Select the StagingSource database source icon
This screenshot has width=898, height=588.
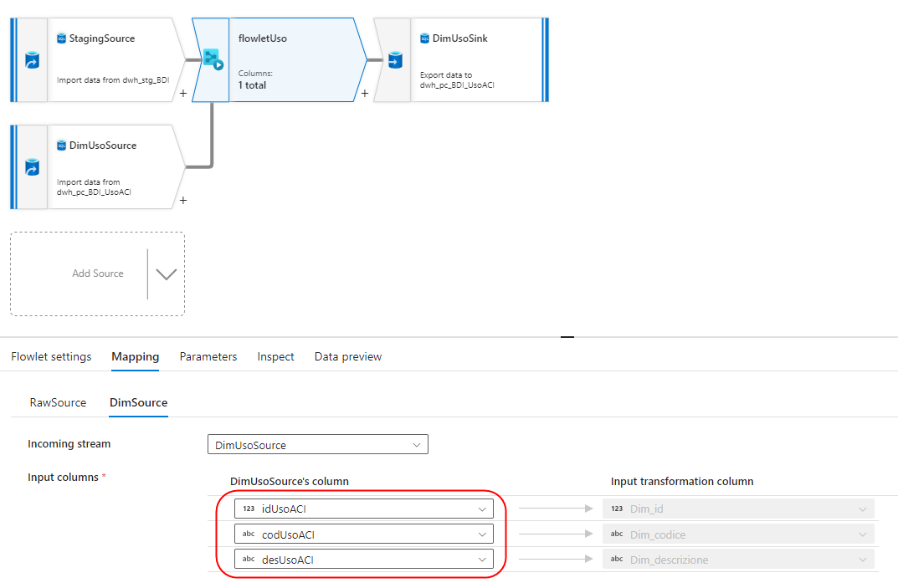point(60,38)
